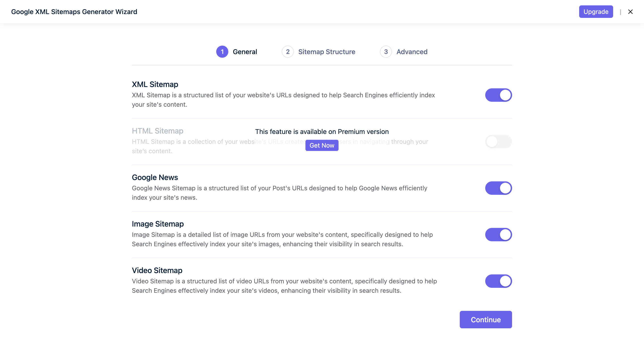This screenshot has height=352, width=644.
Task: Click the XML Sitemap heading
Action: pos(155,85)
